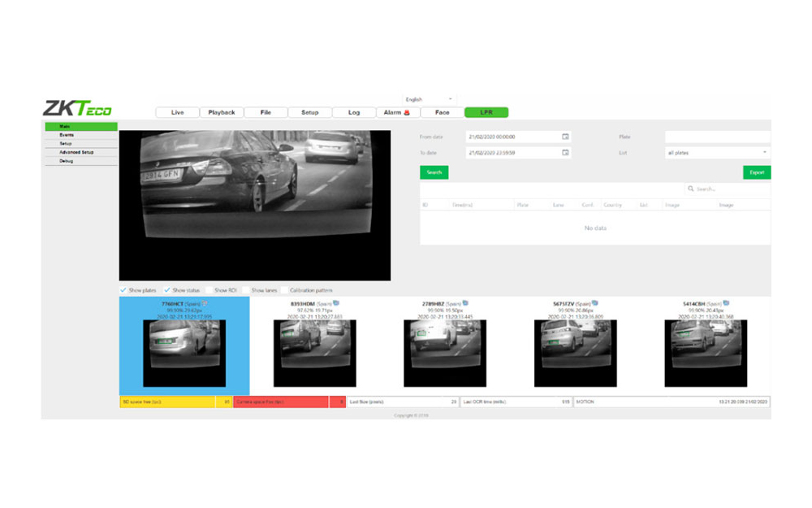Click the red Camera space free bar
812x508 pixels.
pos(281,402)
